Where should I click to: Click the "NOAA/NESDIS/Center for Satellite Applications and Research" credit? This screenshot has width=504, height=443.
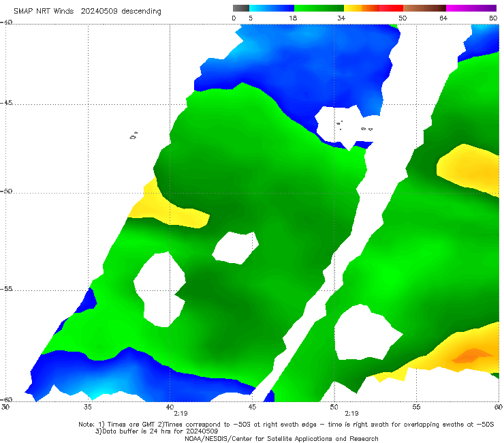click(281, 439)
